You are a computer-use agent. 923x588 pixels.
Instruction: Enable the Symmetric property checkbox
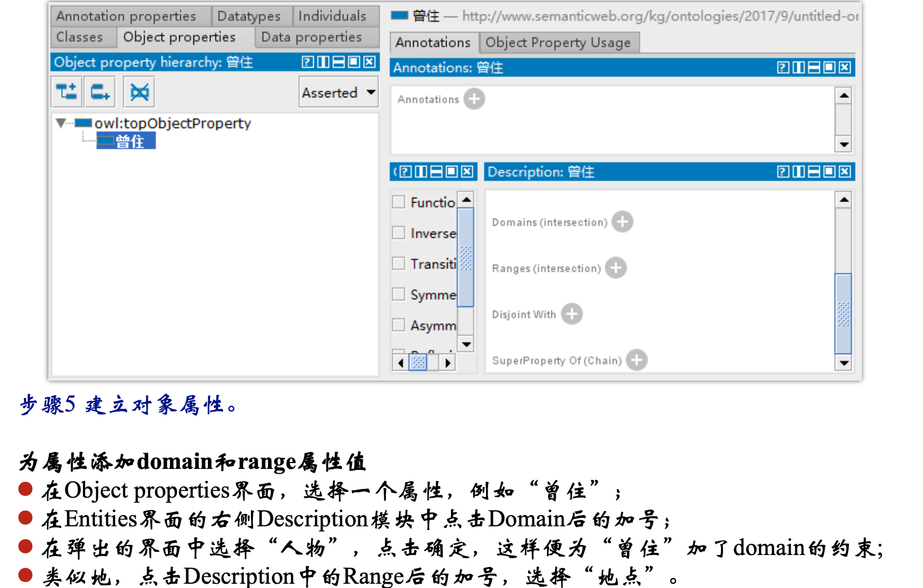[399, 294]
